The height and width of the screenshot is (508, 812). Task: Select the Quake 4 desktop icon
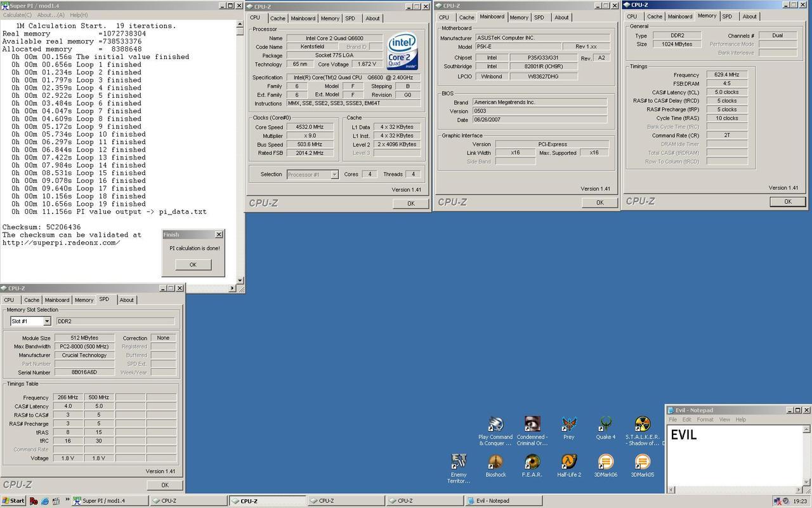(606, 428)
